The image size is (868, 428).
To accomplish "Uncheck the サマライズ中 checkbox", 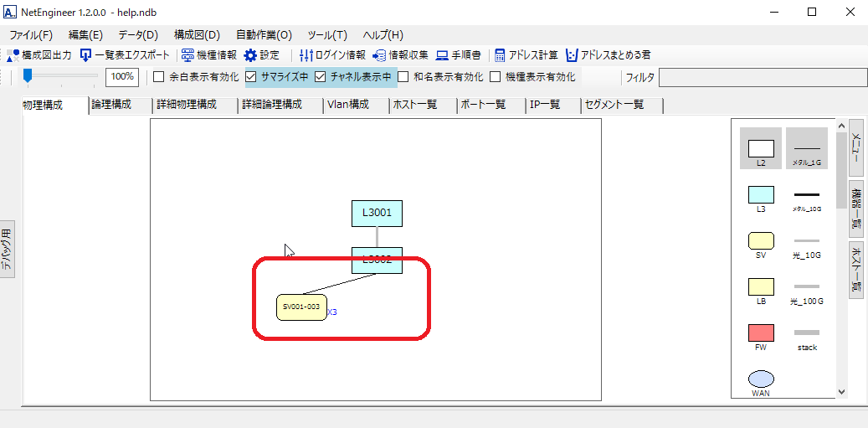I will coord(251,77).
